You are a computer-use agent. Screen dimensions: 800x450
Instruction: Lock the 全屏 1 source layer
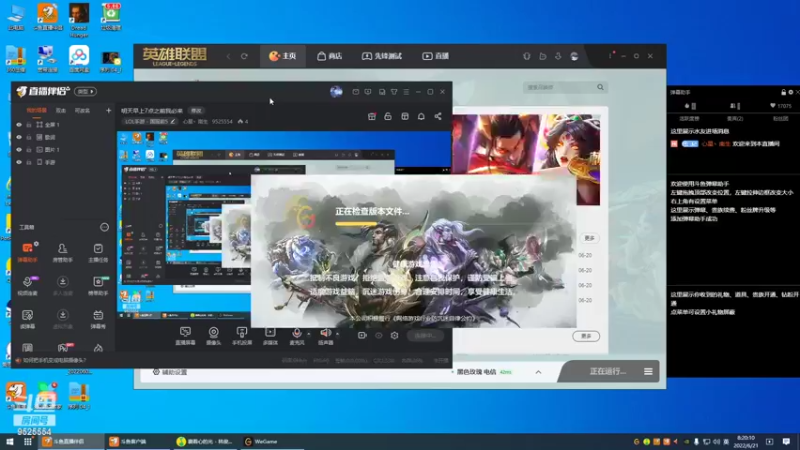tap(29, 124)
